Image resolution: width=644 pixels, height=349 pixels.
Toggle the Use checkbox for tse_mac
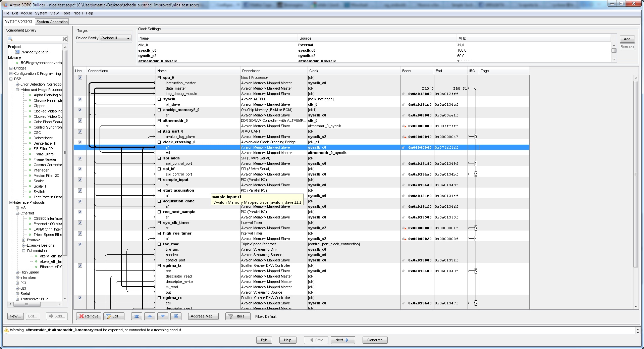click(x=80, y=244)
